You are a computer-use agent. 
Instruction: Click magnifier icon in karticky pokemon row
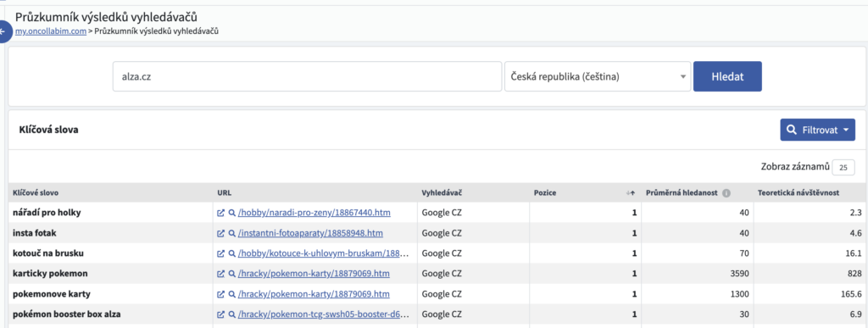(x=232, y=274)
